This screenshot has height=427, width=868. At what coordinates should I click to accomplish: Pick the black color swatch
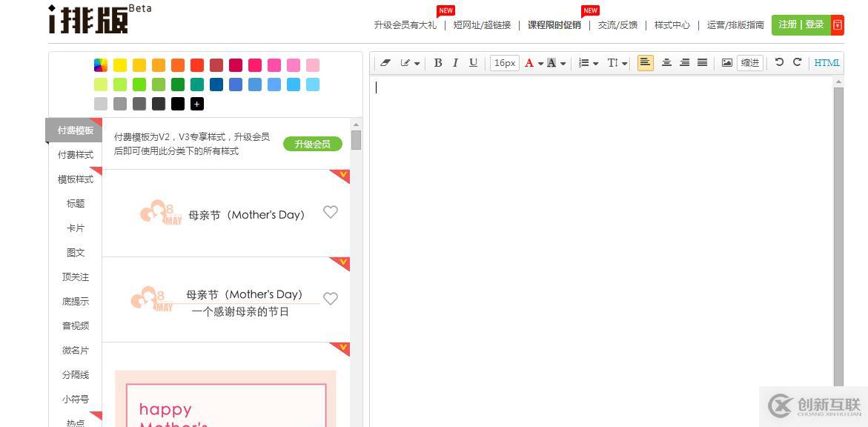[178, 104]
